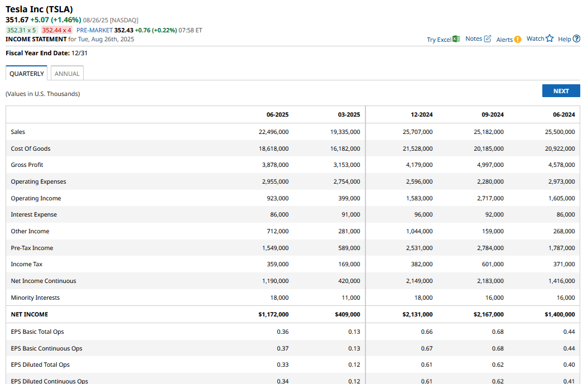Click the 03-2025 Sales value 19,335,000
This screenshot has width=588, height=384.
tap(345, 132)
